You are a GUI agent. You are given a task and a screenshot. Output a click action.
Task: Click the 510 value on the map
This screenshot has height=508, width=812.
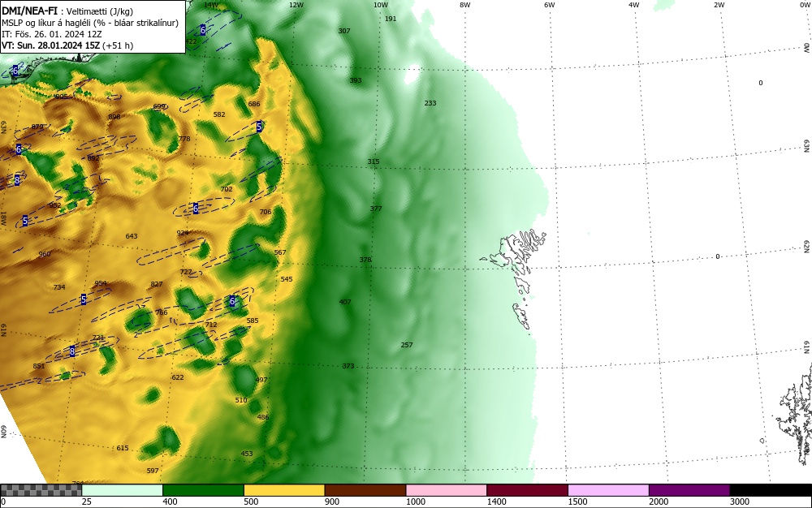pyautogui.click(x=241, y=400)
